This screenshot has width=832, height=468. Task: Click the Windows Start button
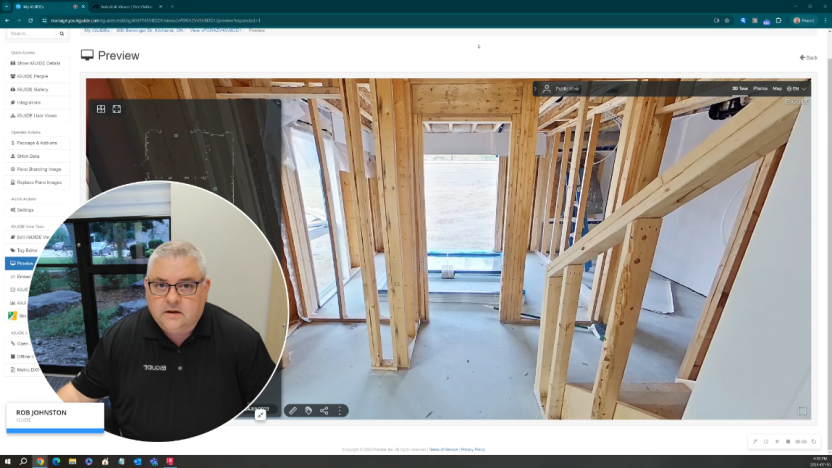click(8, 461)
